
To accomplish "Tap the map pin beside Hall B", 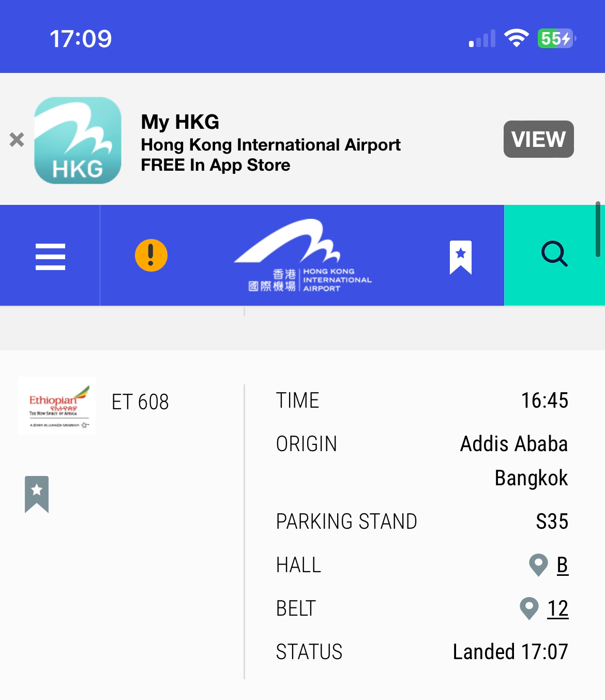I will tap(538, 565).
